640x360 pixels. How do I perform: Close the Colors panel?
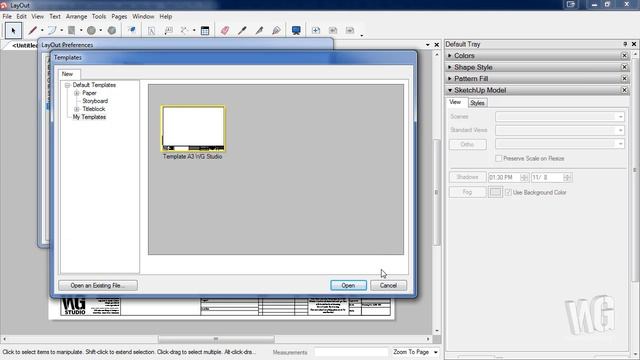(x=624, y=56)
